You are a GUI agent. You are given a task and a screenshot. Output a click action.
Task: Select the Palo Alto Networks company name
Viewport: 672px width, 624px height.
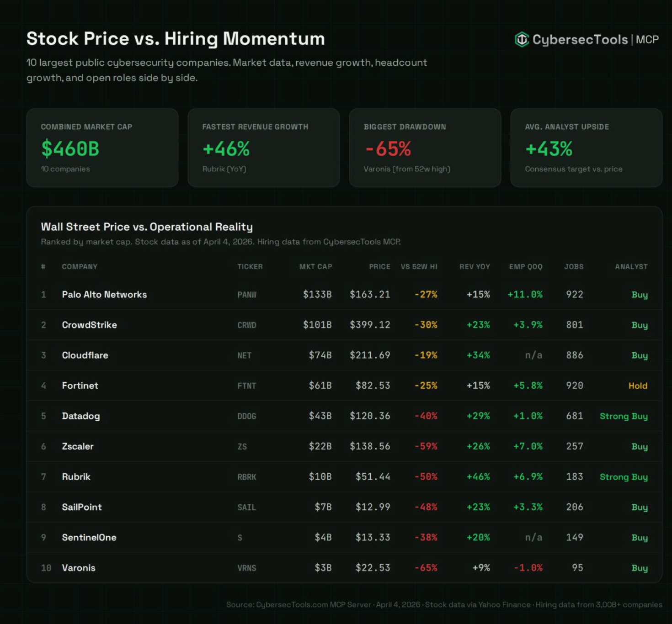click(x=104, y=295)
